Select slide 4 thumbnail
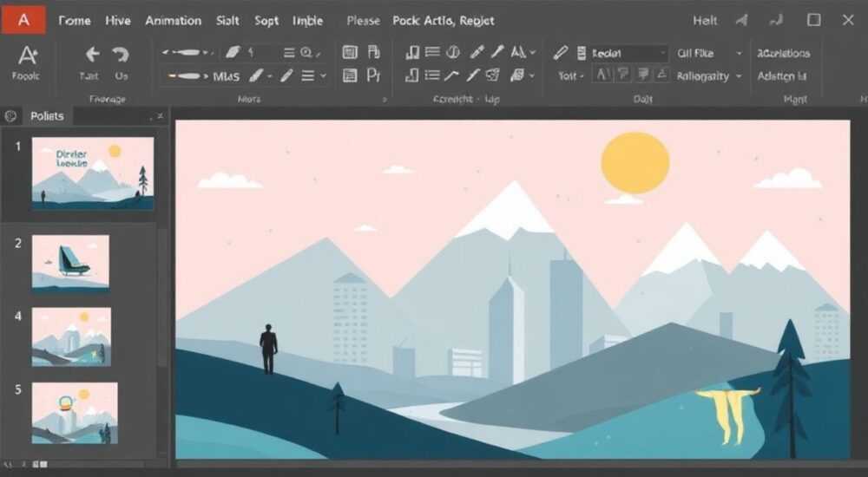 [x=71, y=337]
